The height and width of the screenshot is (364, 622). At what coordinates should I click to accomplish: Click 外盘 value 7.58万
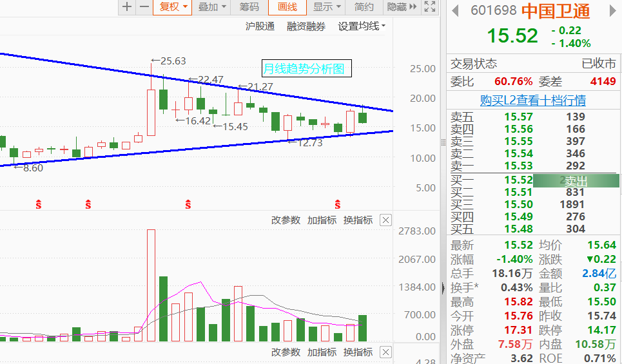click(515, 345)
